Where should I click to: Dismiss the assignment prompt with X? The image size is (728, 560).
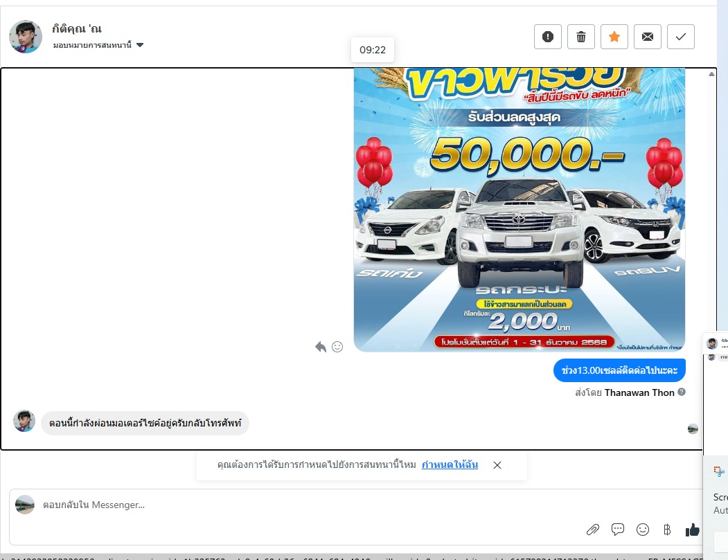[497, 465]
